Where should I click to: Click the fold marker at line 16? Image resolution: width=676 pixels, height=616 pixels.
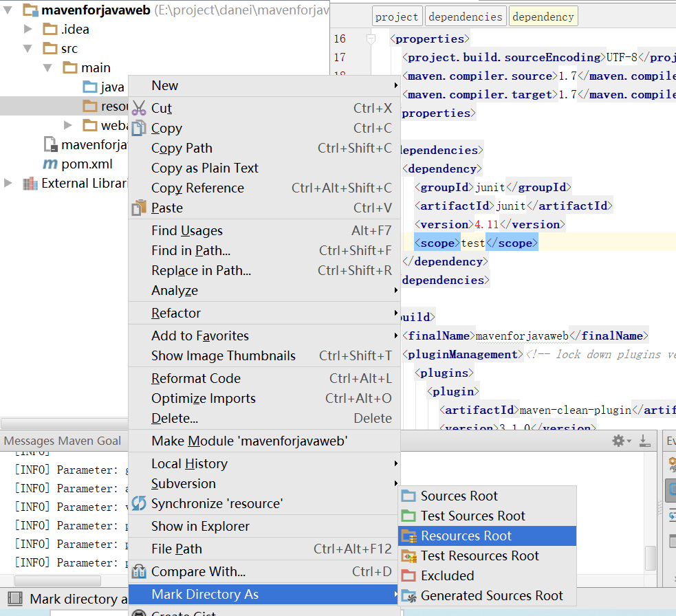(371, 38)
